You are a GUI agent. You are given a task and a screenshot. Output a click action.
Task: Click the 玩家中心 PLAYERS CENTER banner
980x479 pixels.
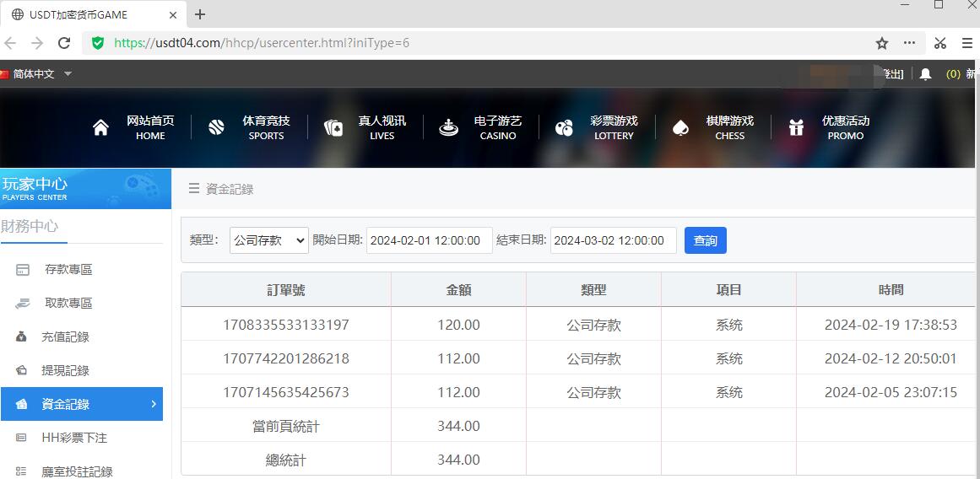click(85, 189)
